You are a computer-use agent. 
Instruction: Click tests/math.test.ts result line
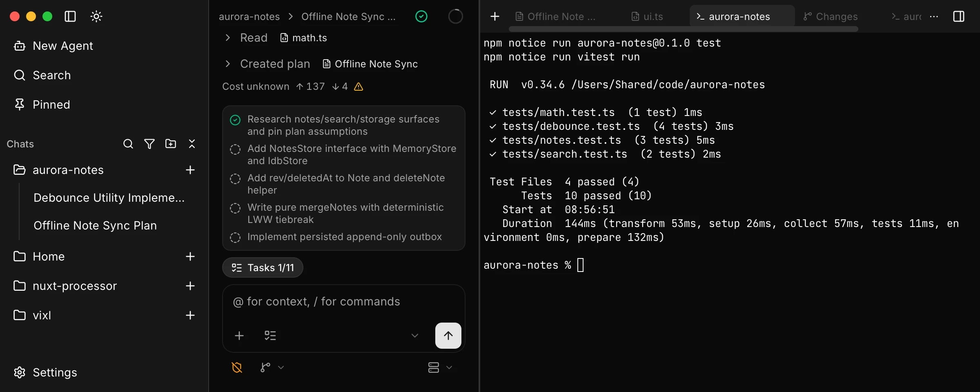596,112
